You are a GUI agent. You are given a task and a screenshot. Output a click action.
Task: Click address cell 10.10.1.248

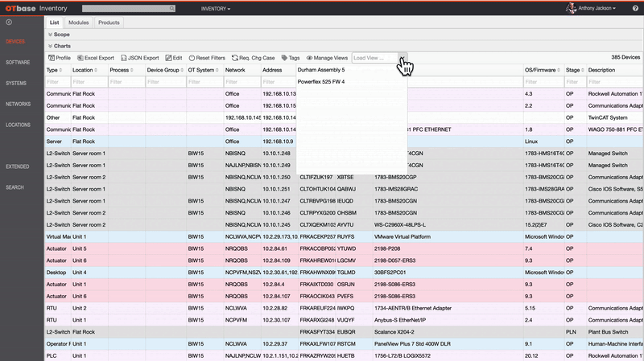click(x=276, y=153)
